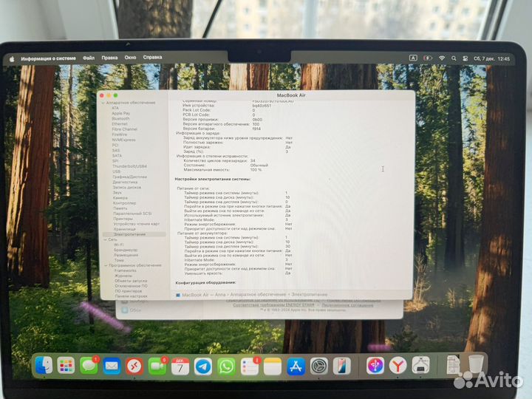
Task: Open Messages app in the Dock
Action: [89, 366]
